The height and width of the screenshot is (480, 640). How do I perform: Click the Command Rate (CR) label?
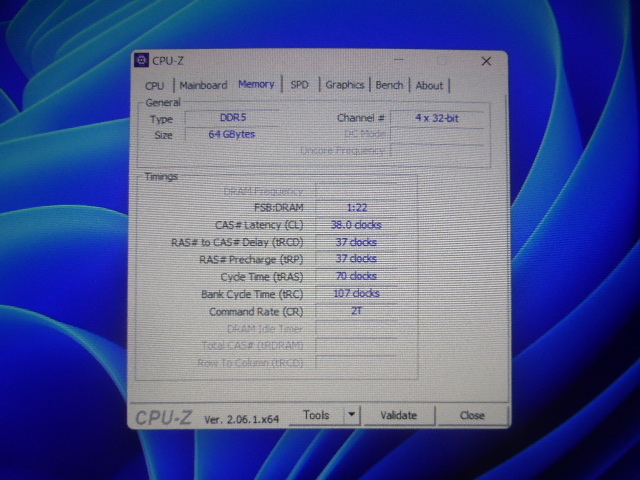[x=256, y=312]
